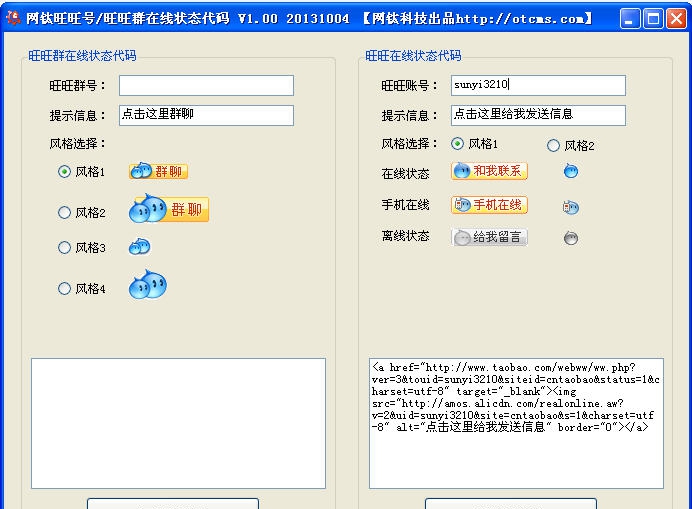Click the generated HTML code text box

coord(516,423)
